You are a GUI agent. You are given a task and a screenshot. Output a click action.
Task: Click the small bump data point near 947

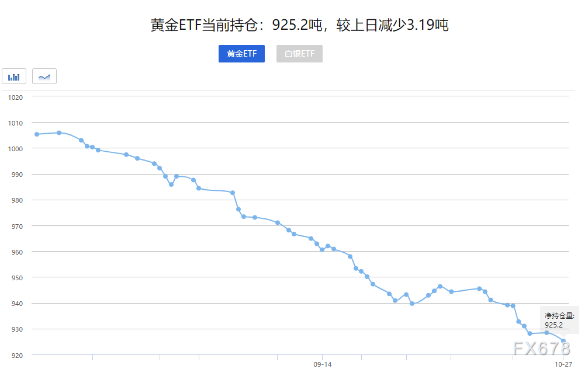coord(439,286)
